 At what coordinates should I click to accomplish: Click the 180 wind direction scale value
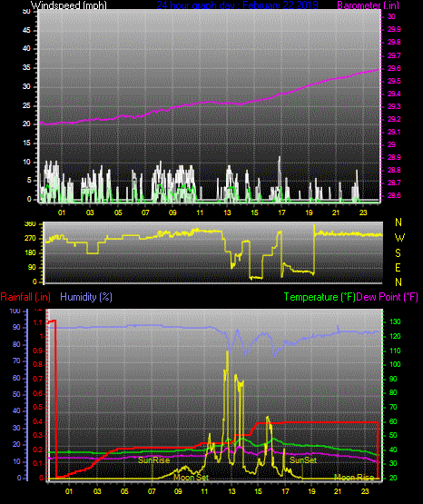click(30, 253)
